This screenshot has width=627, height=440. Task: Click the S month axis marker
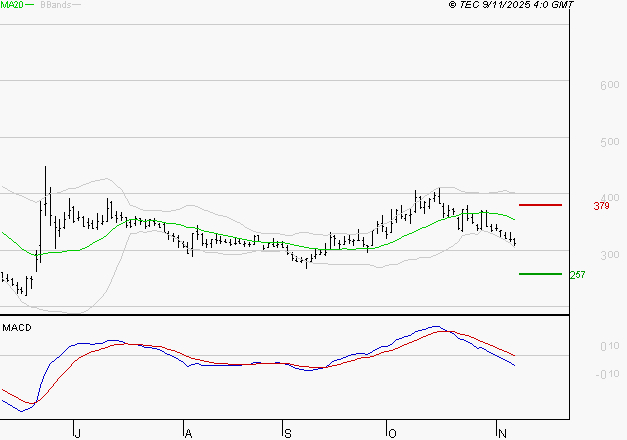288,433
